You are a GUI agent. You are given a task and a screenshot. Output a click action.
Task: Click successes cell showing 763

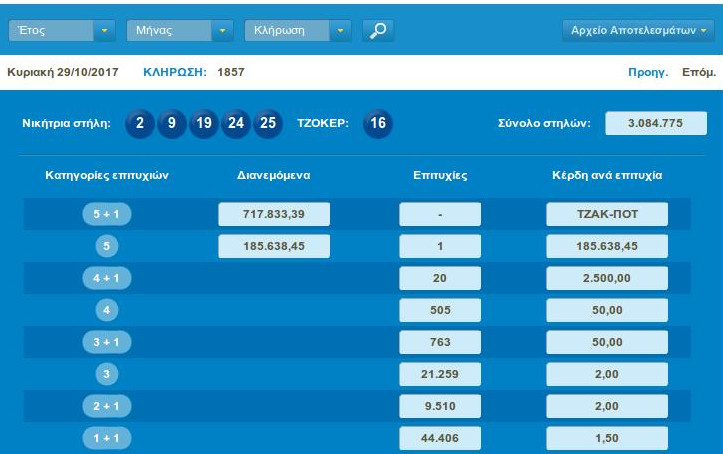point(440,342)
